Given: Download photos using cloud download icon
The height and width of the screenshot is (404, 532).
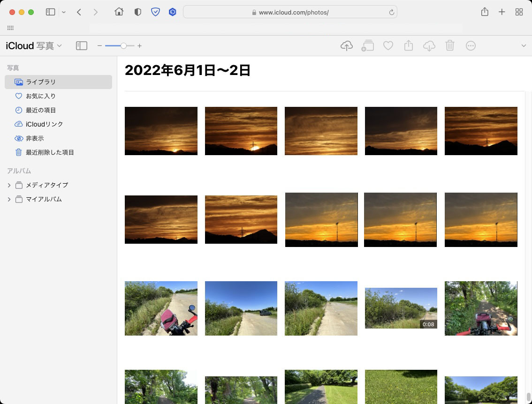Looking at the screenshot, I should coord(429,45).
